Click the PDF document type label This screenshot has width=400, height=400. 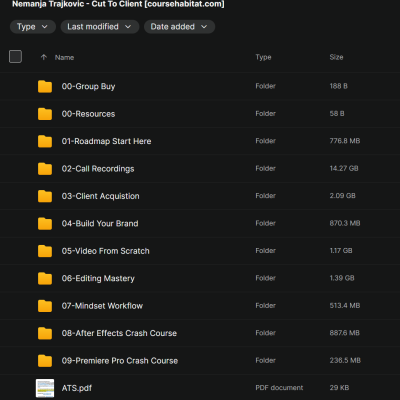point(279,388)
